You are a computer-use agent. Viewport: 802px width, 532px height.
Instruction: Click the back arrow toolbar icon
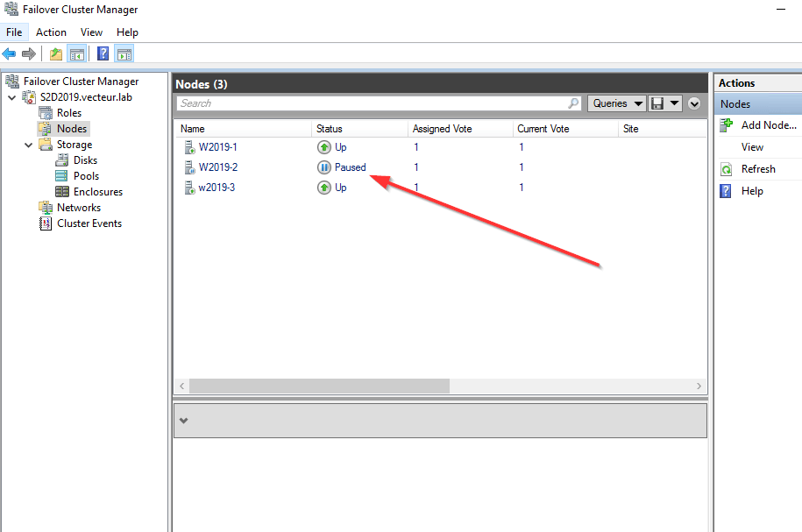click(x=10, y=54)
